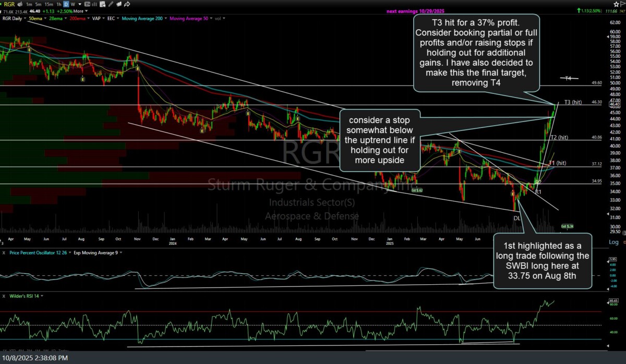Screen dimensions: 626x364
Task: Close the Price Percent Oscillator panel
Action: click(x=4, y=252)
